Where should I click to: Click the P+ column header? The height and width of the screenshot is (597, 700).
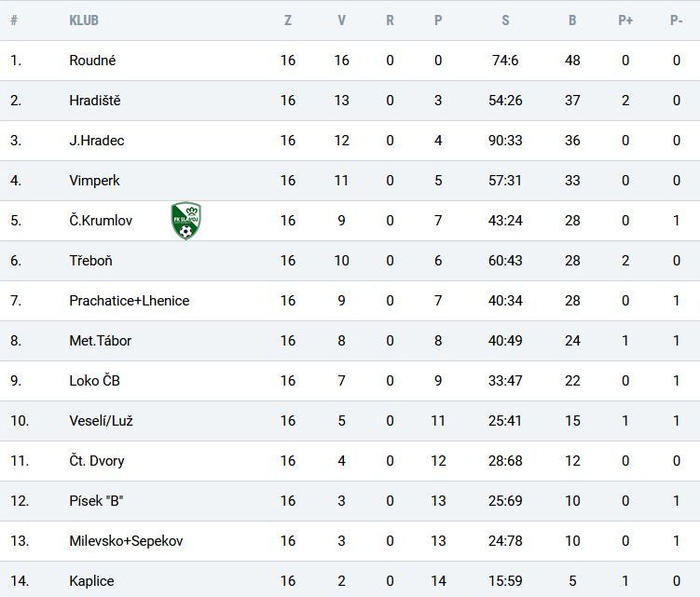625,20
